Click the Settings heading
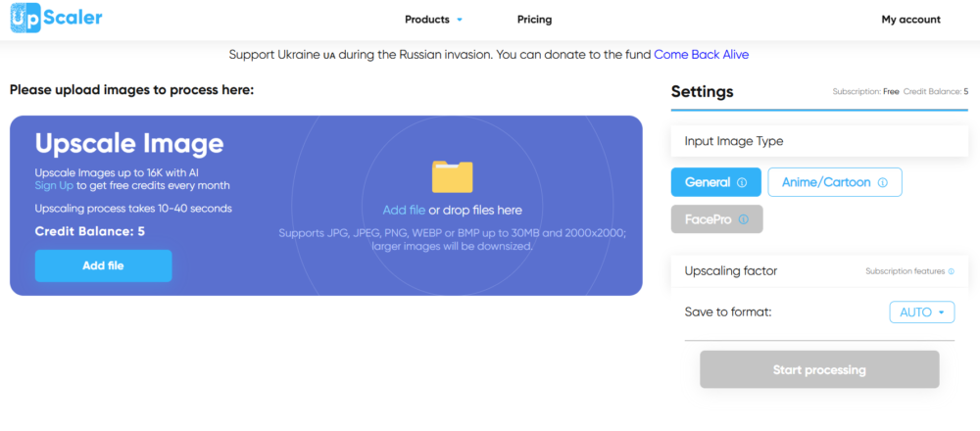Viewport: 980px width, 431px height. pyautogui.click(x=703, y=91)
